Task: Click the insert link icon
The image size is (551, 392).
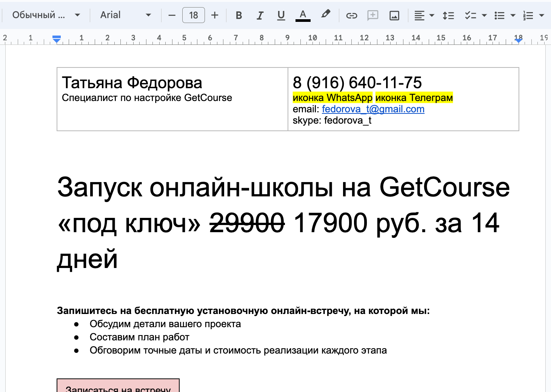Action: [352, 15]
